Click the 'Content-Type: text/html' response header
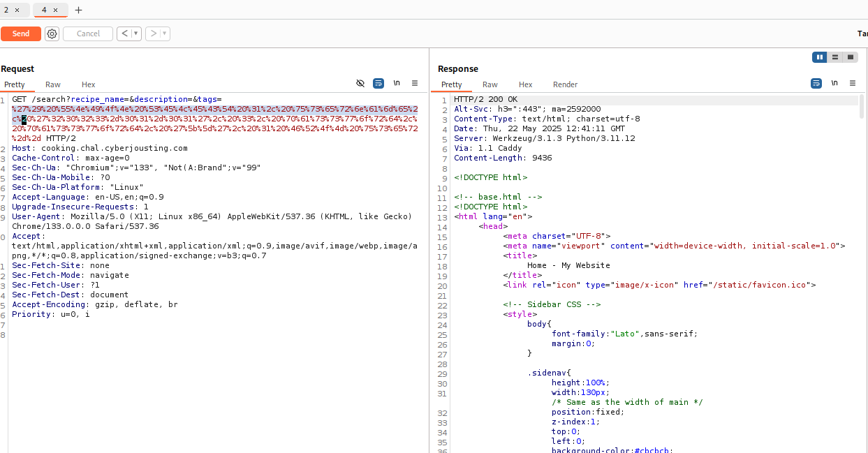Viewport: 868px width, 453px height. coord(547,119)
